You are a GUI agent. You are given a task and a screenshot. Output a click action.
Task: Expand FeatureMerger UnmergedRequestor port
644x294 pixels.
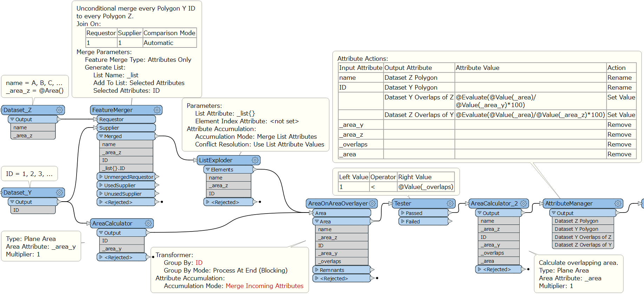point(101,177)
